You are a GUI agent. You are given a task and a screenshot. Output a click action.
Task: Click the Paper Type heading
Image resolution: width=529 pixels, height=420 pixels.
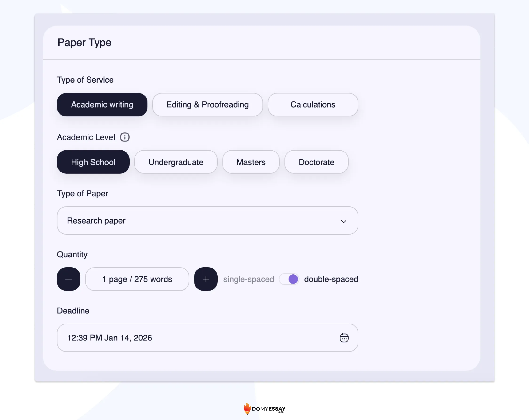pos(84,42)
